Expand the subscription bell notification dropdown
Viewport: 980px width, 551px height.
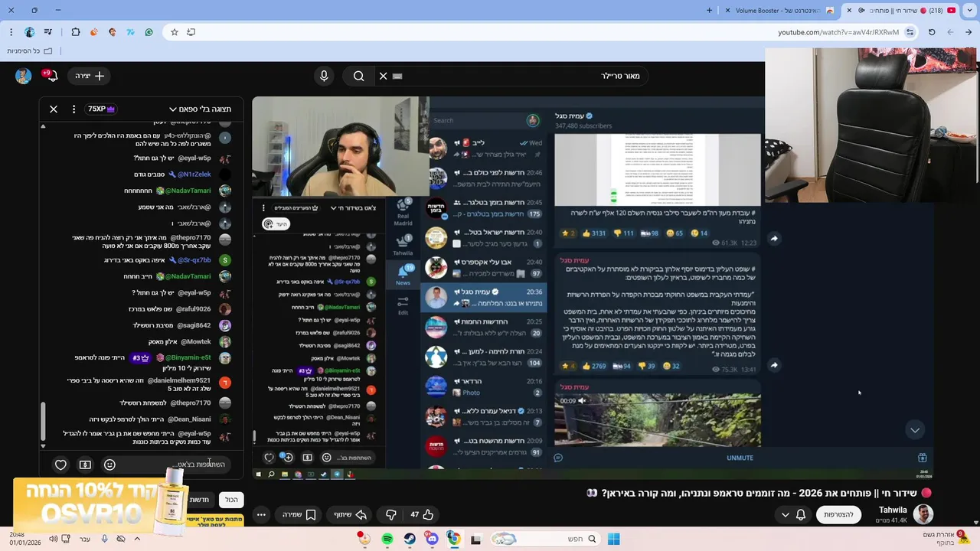tap(792, 514)
